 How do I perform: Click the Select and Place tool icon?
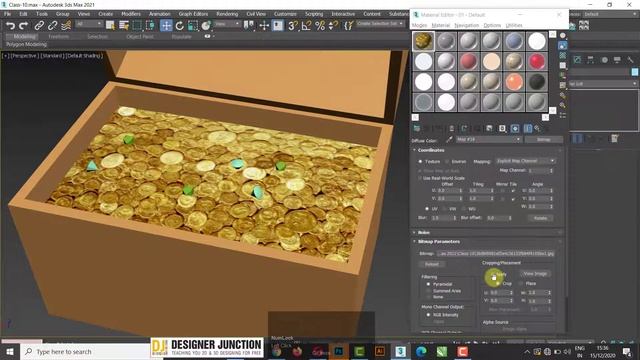tap(206, 26)
